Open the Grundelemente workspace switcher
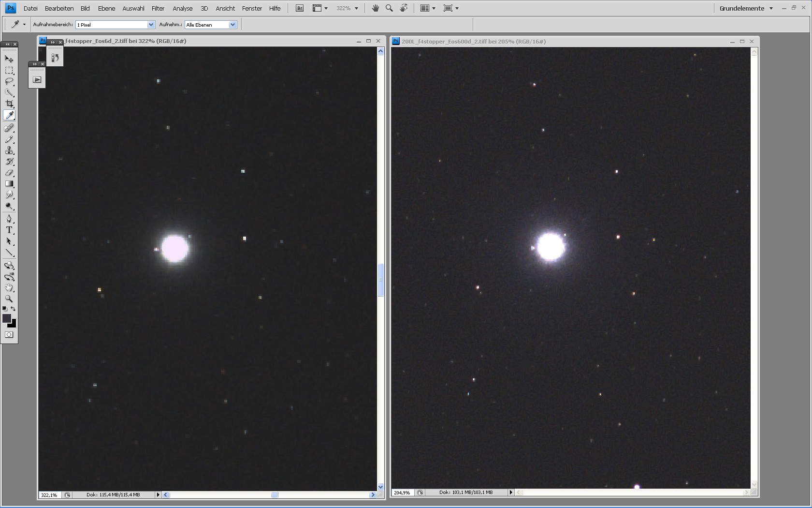This screenshot has width=812, height=508. (746, 8)
